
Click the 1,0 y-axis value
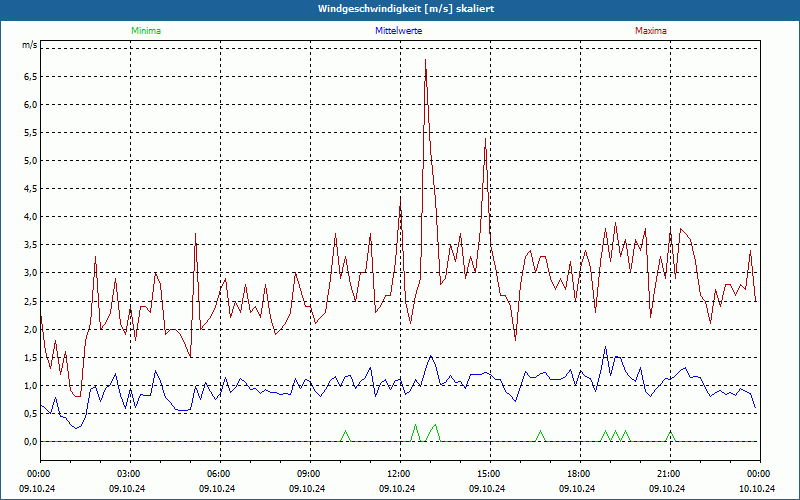point(31,386)
